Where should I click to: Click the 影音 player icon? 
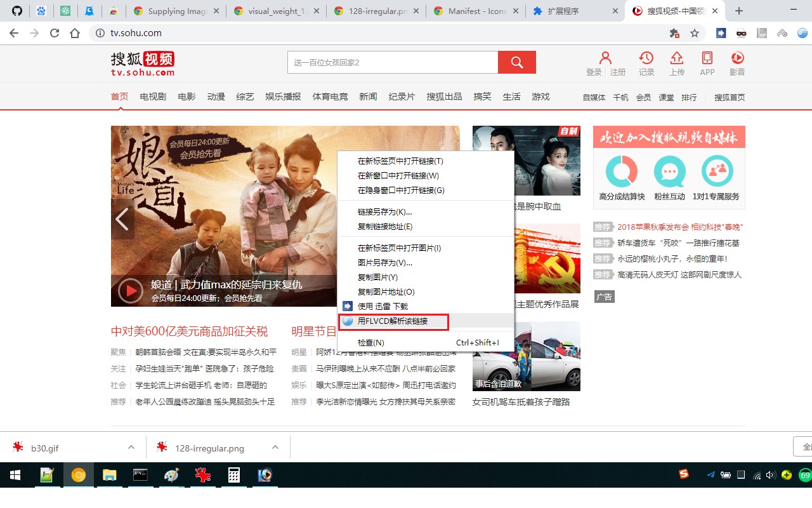coord(737,58)
